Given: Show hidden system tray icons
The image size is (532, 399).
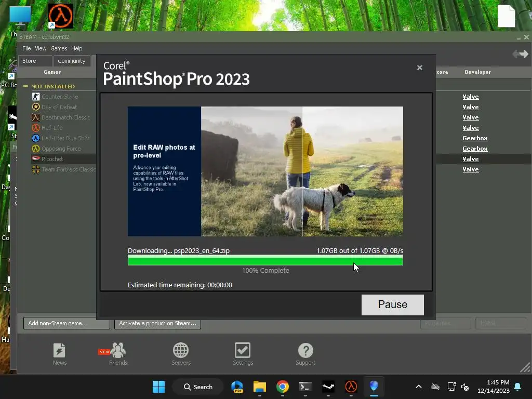Looking at the screenshot, I should click(x=419, y=387).
